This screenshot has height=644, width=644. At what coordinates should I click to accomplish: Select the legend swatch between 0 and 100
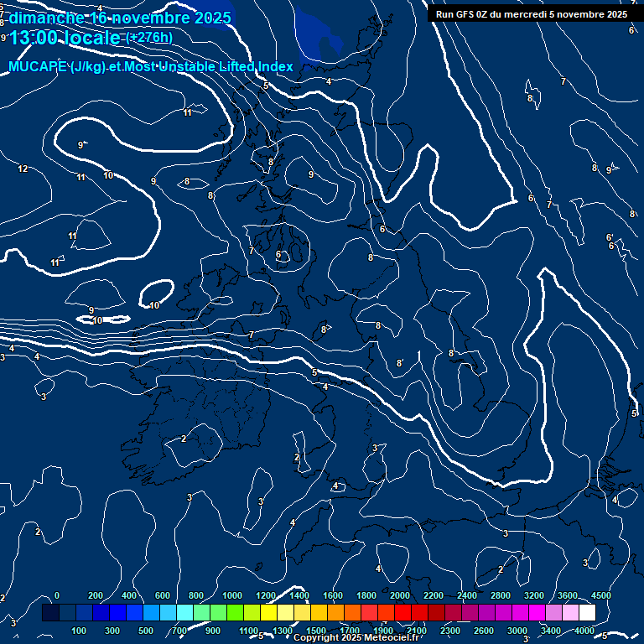coord(68,613)
